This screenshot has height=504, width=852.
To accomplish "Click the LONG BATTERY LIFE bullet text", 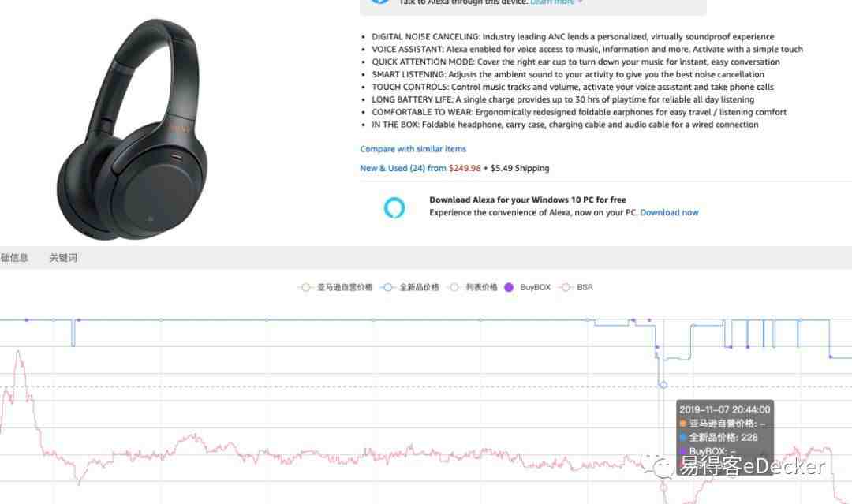I will (x=563, y=99).
